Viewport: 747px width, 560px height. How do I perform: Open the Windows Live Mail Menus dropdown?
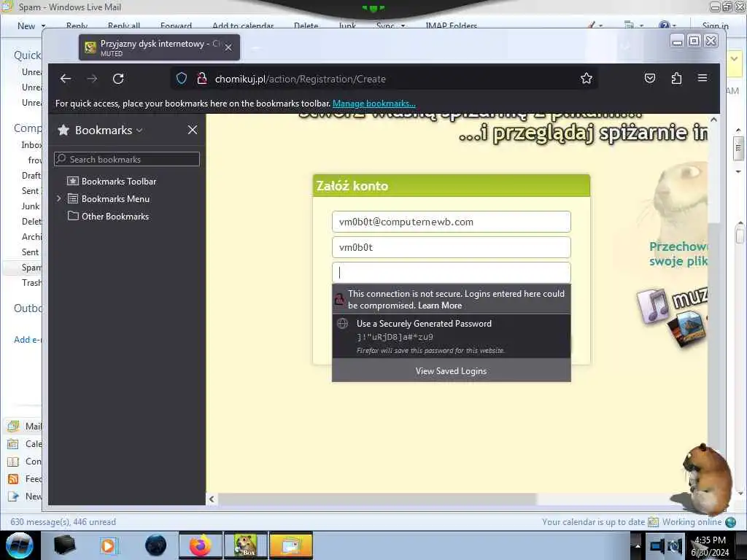[x=632, y=26]
